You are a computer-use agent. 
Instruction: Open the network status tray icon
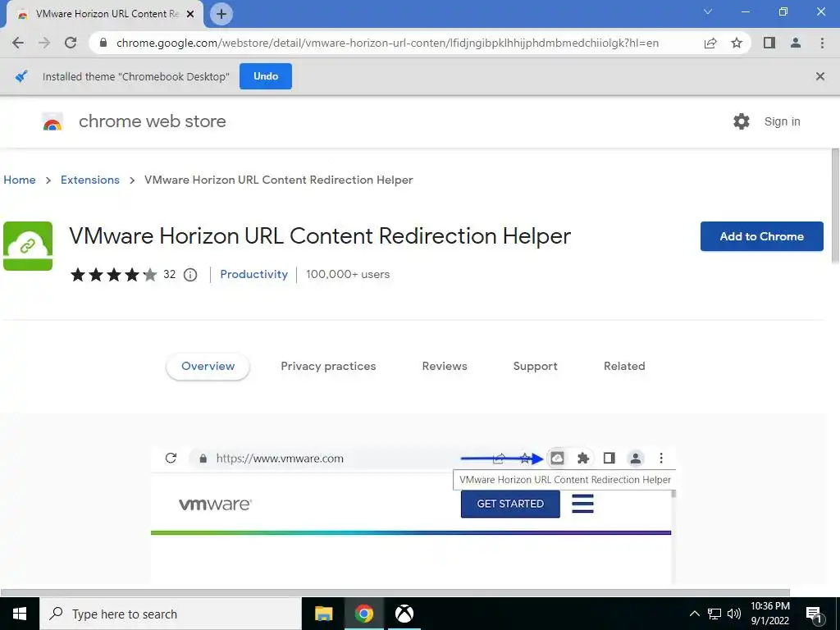[x=714, y=614]
